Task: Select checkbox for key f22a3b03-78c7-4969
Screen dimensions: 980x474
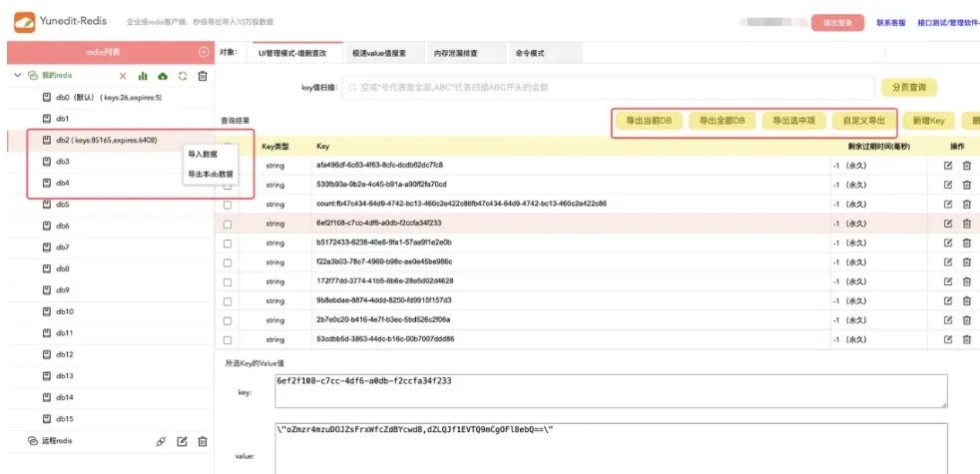Action: click(x=228, y=262)
